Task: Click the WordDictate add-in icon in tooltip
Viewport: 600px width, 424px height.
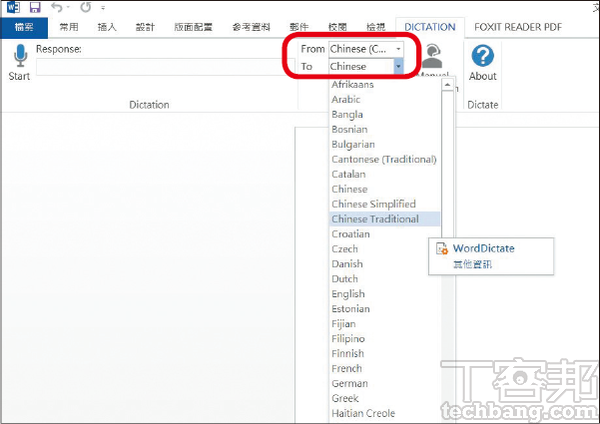Action: coord(442,248)
